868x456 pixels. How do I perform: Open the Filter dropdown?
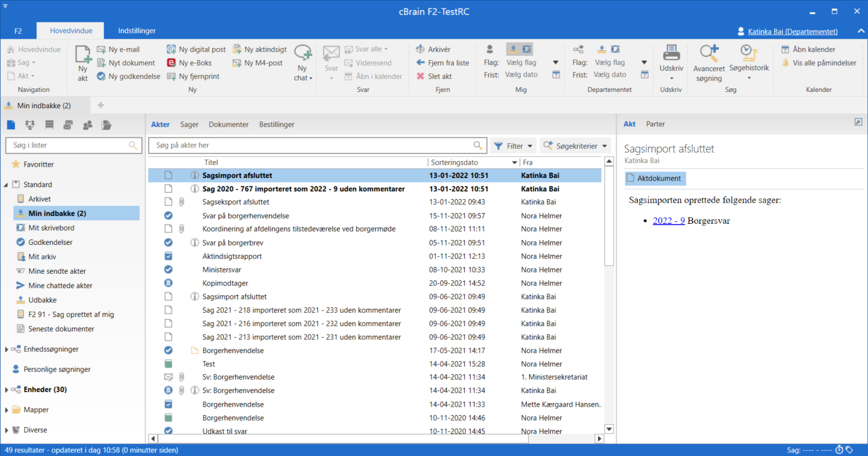(x=514, y=146)
